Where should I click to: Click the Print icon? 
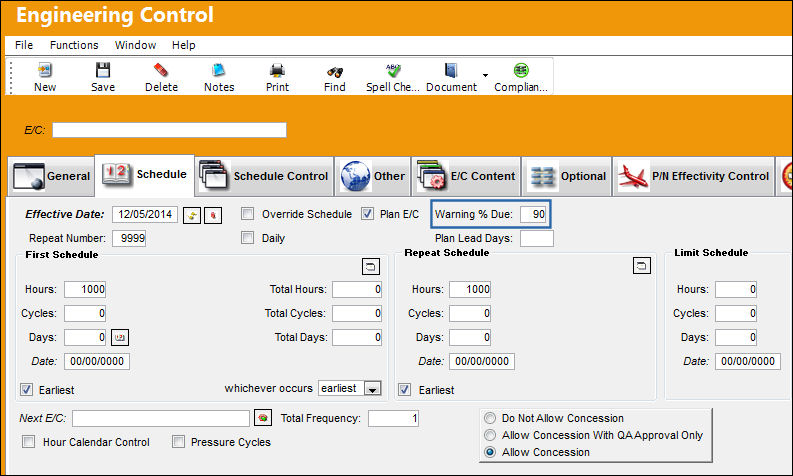(277, 70)
